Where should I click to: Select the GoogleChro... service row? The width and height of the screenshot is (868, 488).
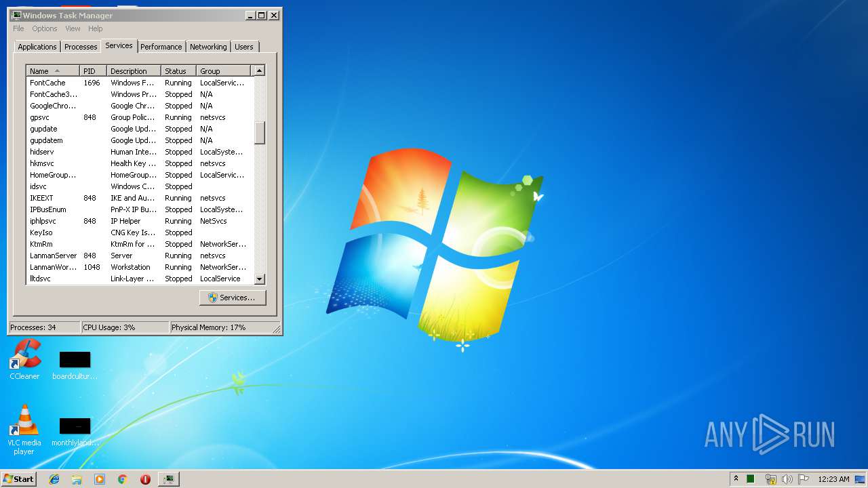pyautogui.click(x=140, y=106)
